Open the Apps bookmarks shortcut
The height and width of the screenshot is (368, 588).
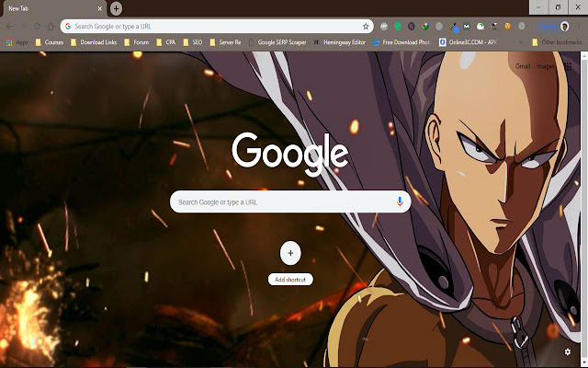click(x=15, y=42)
